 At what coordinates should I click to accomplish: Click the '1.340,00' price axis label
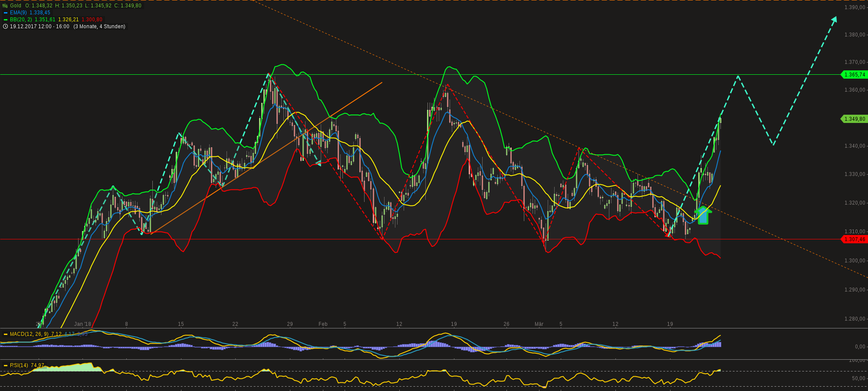(855, 146)
